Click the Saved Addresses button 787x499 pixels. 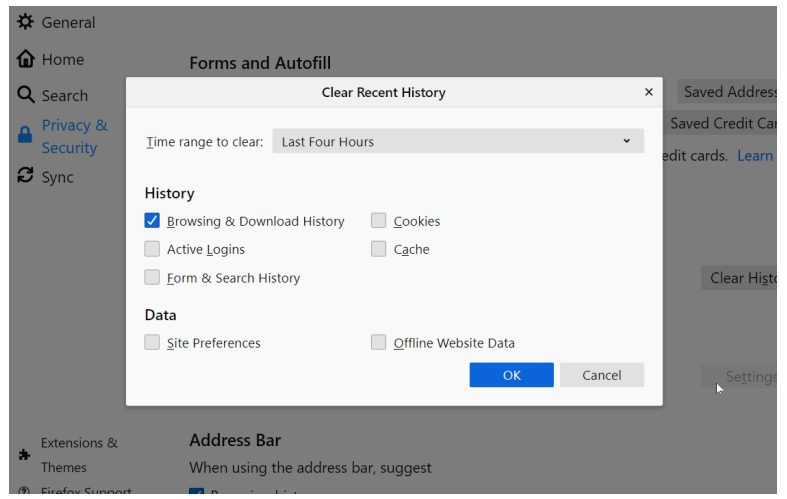tap(729, 92)
